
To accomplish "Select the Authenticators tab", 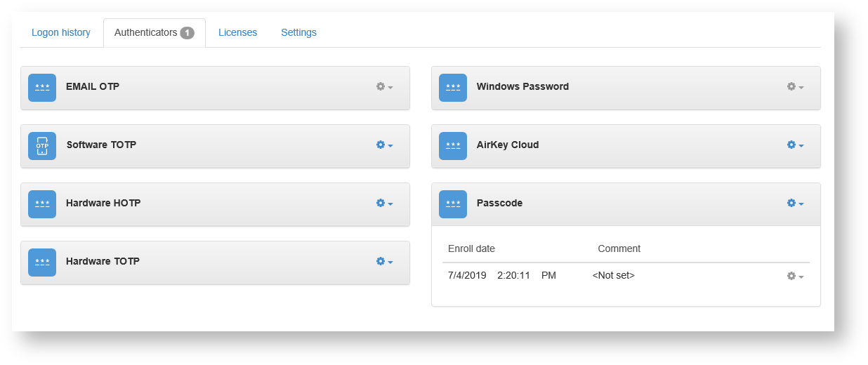I will coord(154,33).
